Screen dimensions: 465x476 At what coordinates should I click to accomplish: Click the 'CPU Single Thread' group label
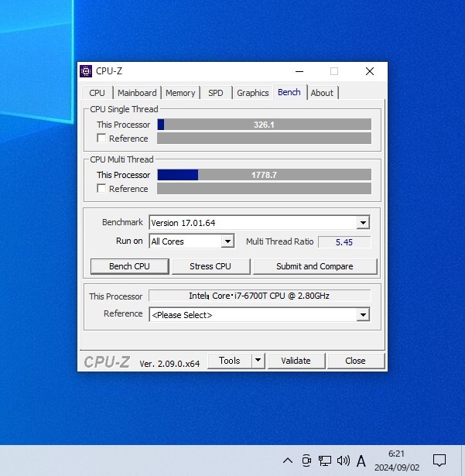(124, 109)
